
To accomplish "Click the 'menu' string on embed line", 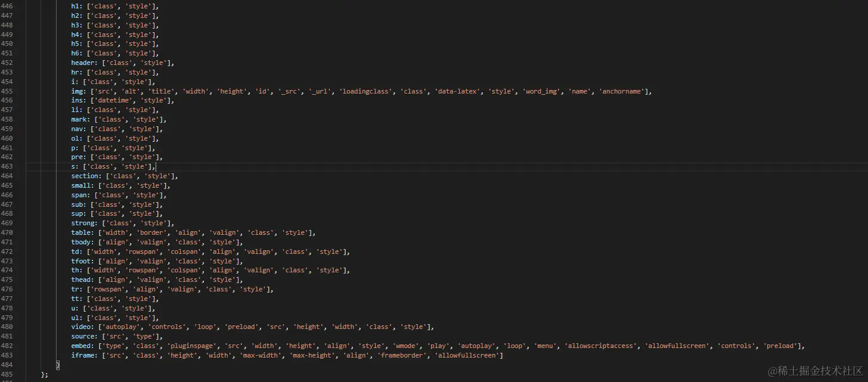I will tap(545, 346).
